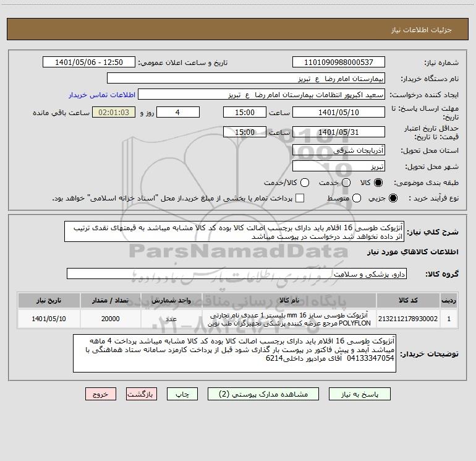The width and height of the screenshot is (476, 461).
Task: Click row number 1 cell
Action: [x=449, y=319]
